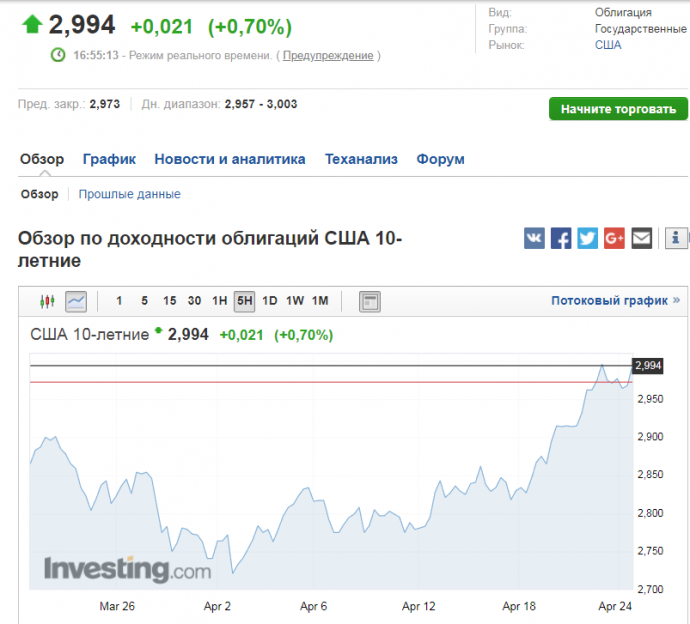Share page on Facebook

(561, 238)
